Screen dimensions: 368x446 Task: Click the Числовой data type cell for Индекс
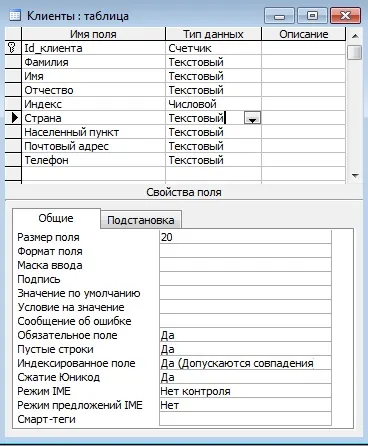point(213,104)
